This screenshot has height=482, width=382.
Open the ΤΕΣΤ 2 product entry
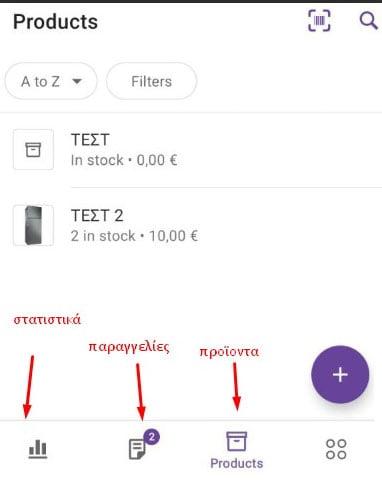point(191,225)
